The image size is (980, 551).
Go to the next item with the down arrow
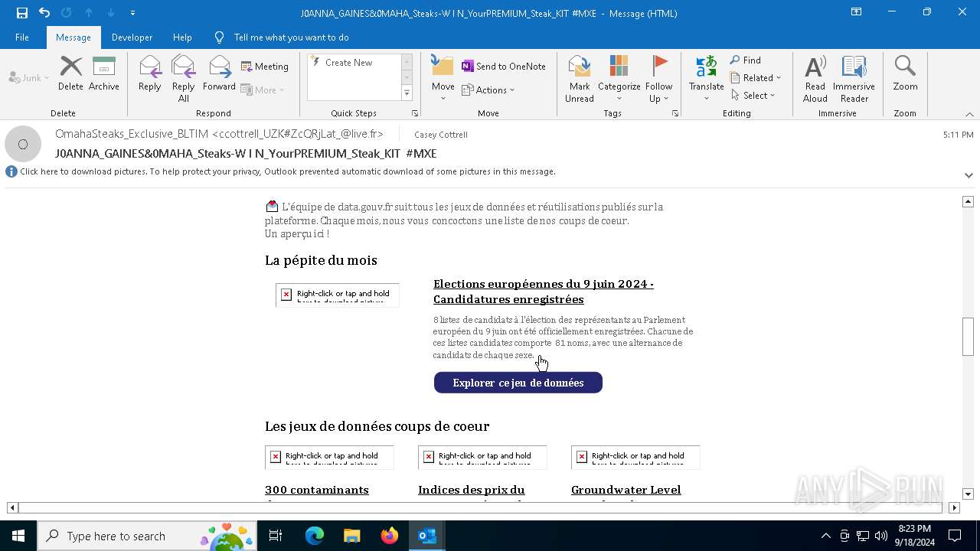pos(111,13)
